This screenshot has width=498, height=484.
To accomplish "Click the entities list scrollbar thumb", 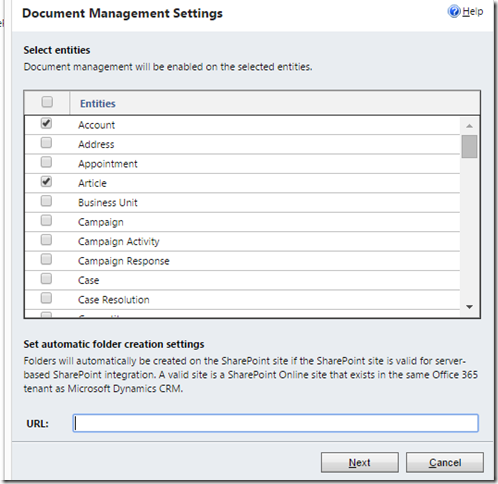I will click(469, 146).
